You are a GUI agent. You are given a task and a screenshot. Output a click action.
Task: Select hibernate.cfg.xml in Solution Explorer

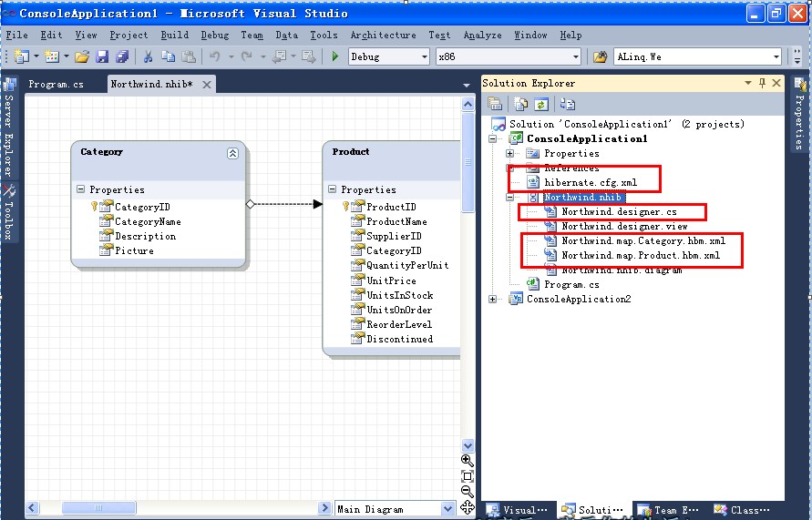591,183
